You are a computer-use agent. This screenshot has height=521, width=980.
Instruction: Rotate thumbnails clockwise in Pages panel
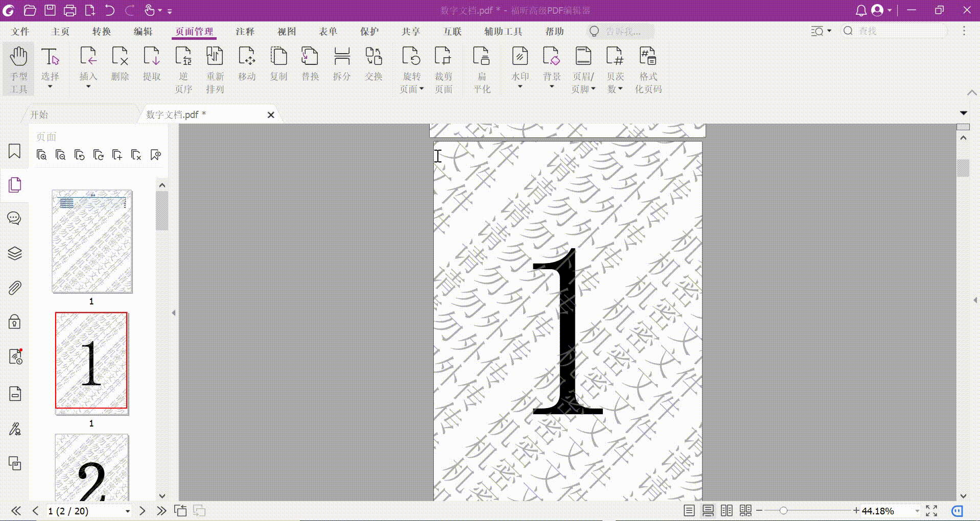click(99, 155)
